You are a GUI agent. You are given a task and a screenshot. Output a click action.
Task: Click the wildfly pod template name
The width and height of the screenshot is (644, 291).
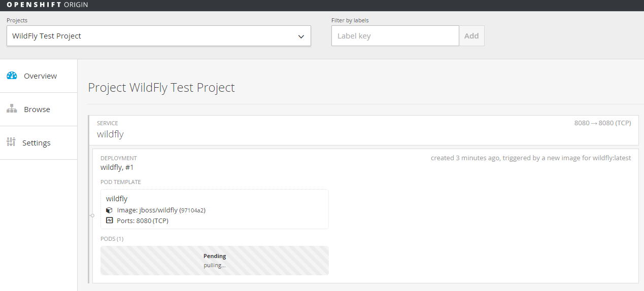pyautogui.click(x=117, y=199)
